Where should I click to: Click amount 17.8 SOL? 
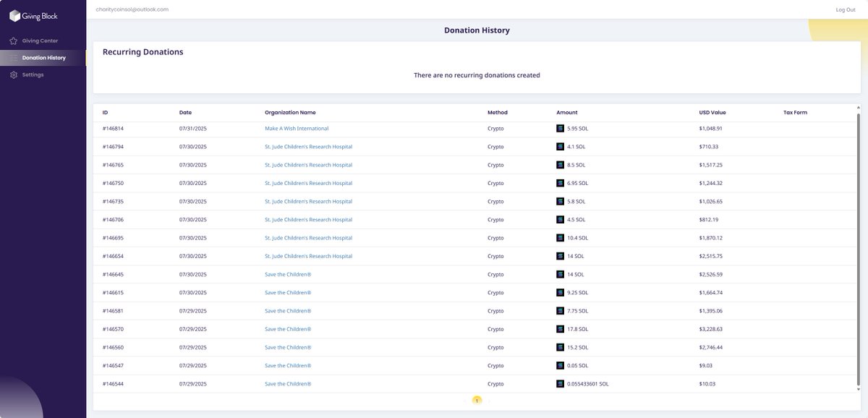[x=578, y=329]
